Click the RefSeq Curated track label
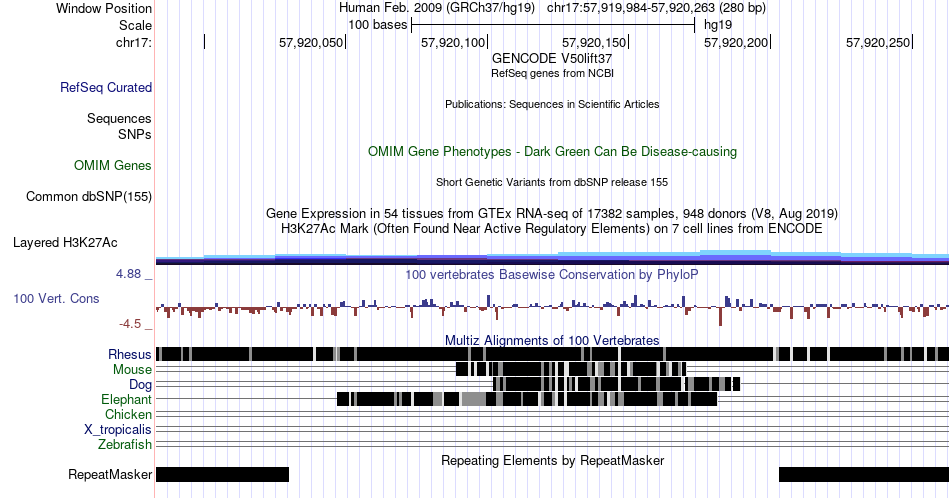Screen dimensions: 950x498 coord(105,87)
